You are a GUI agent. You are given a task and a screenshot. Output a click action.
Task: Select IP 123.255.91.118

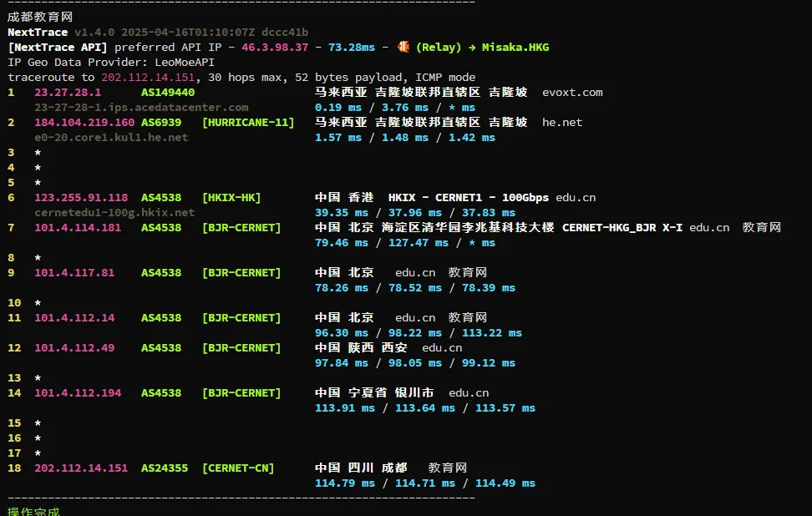[x=81, y=197]
